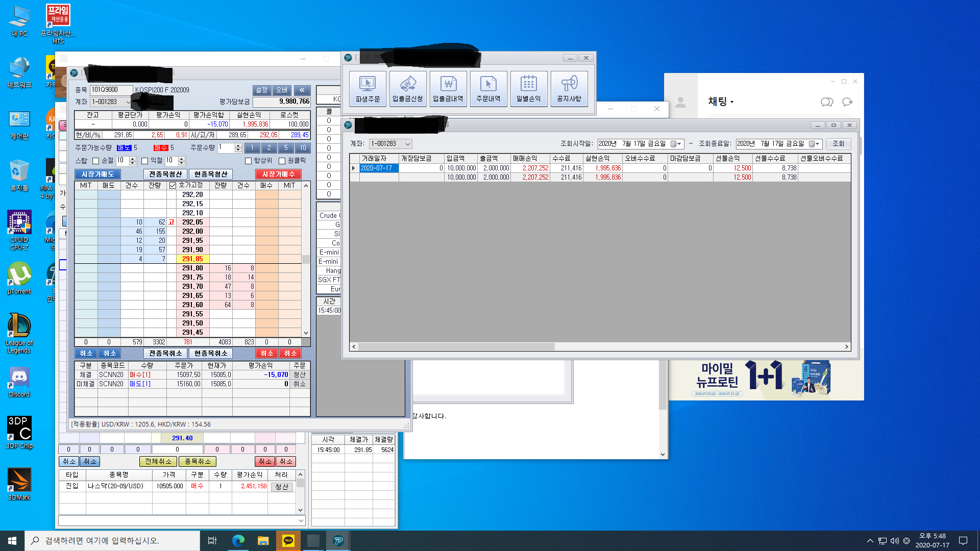The image size is (980, 551).
Task: Select the Discord desktop icon
Action: (x=19, y=382)
